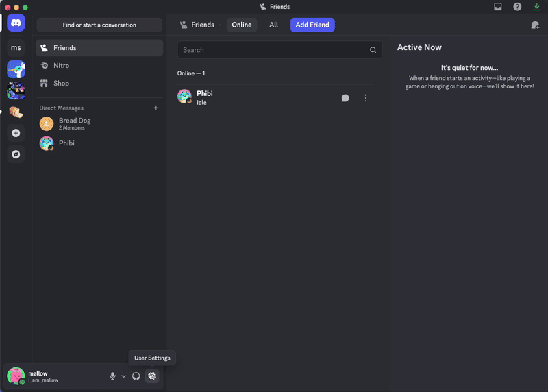
Task: Create a new DM with plus icon
Action: click(156, 108)
